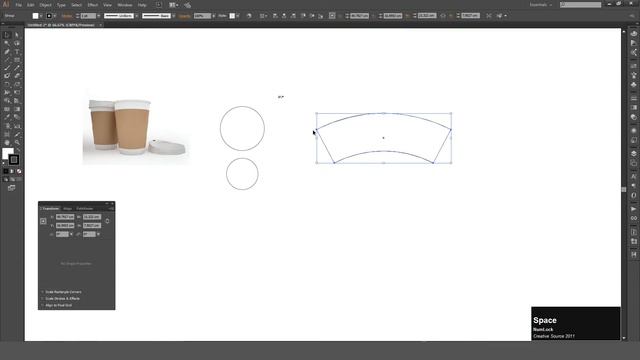Screen dimensions: 640x360
Task: Set the None mode below fill swatch
Action: [x=19, y=171]
